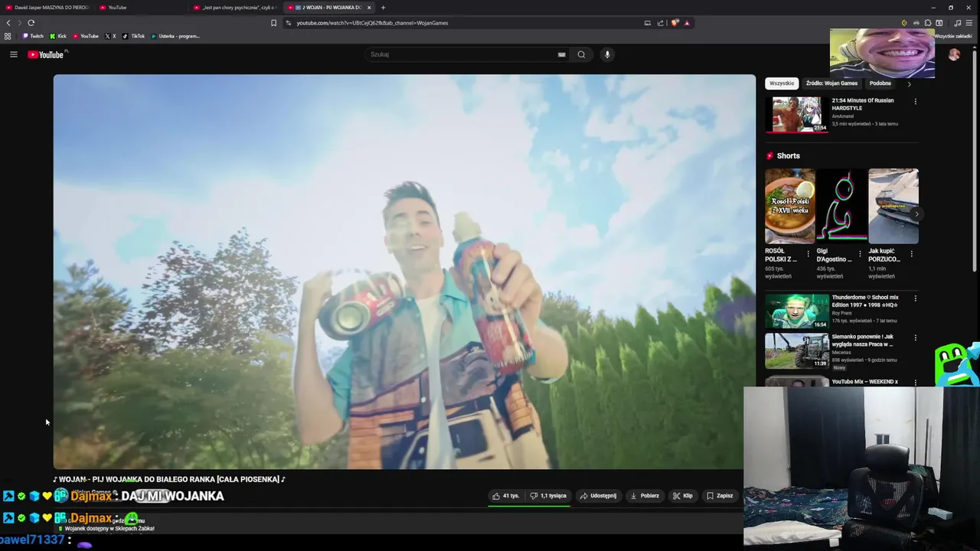Open Jak kupić PORZUCO short thumbnail
This screenshot has width=980, height=551.
tap(893, 206)
